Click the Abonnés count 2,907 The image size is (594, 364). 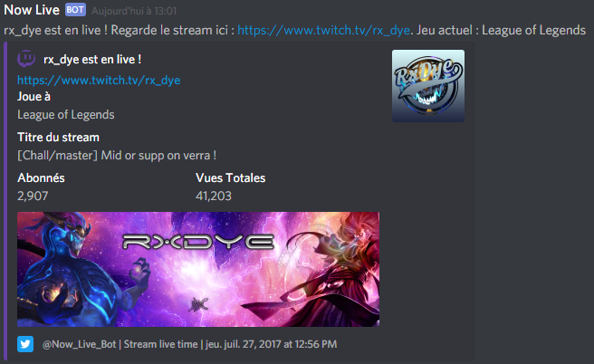(33, 196)
